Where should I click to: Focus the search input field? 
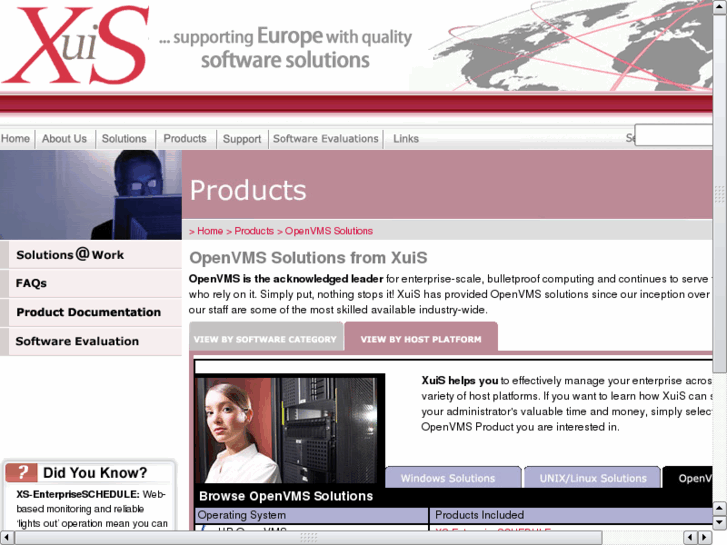(674, 135)
